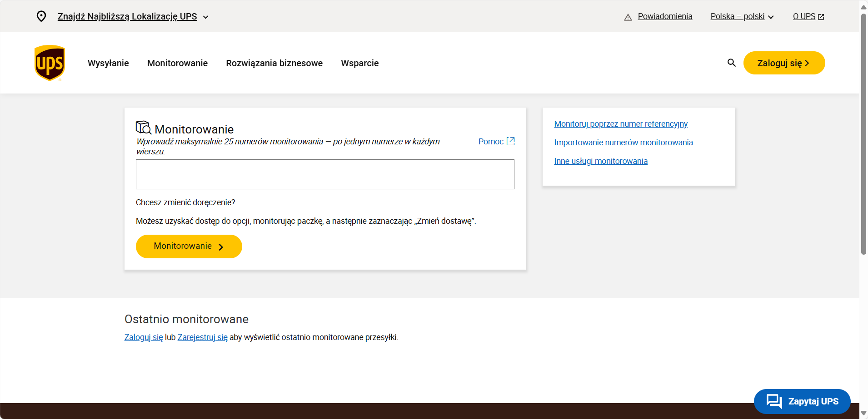Viewport: 868px width, 419px height.
Task: Open the Wsparcie menu
Action: pos(360,63)
